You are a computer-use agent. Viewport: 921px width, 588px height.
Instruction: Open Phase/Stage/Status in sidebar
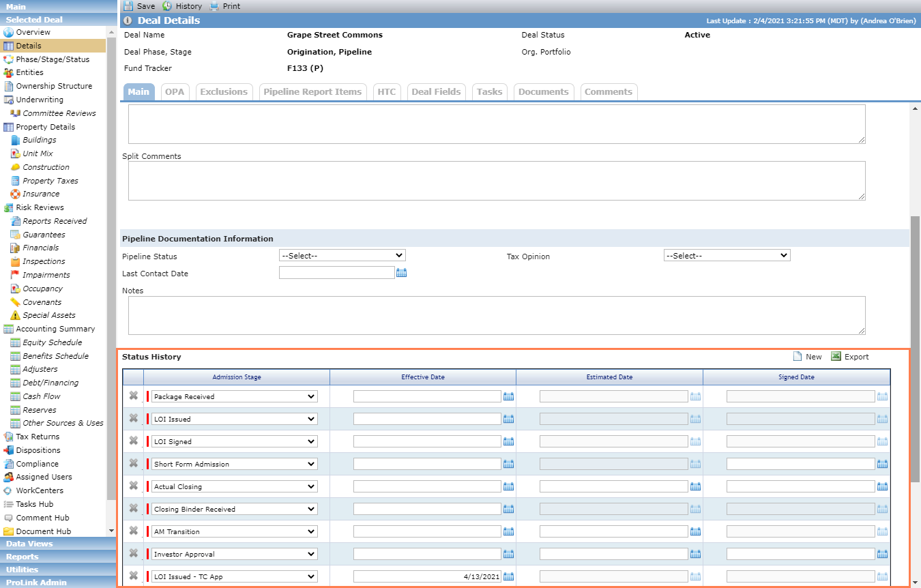[53, 59]
